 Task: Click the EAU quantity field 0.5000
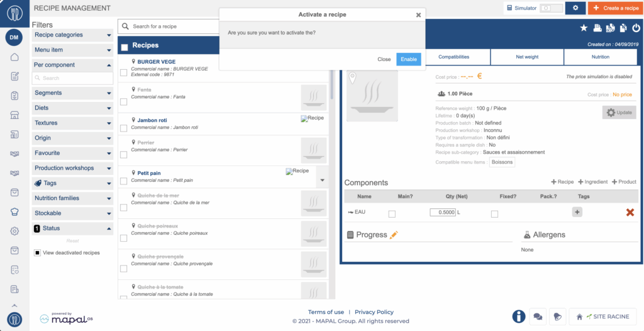(443, 212)
